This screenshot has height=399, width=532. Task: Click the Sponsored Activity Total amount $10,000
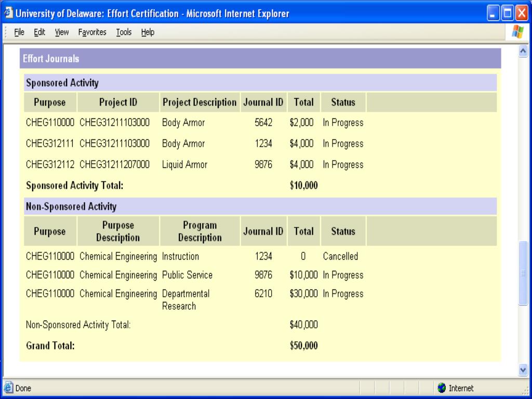[x=303, y=185]
